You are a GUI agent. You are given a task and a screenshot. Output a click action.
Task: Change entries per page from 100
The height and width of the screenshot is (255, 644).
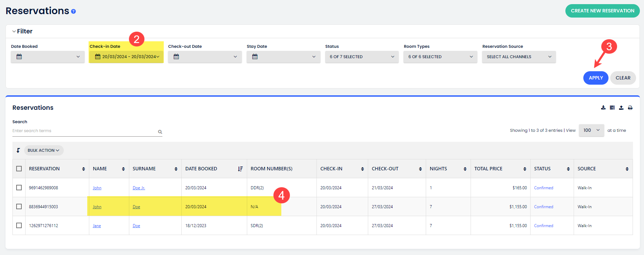(x=591, y=130)
